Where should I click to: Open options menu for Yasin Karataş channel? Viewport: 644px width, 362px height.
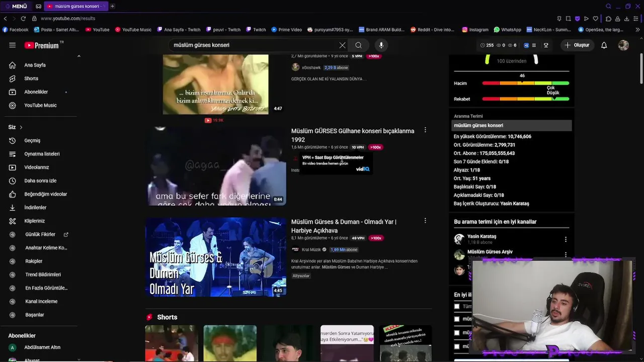pyautogui.click(x=566, y=240)
